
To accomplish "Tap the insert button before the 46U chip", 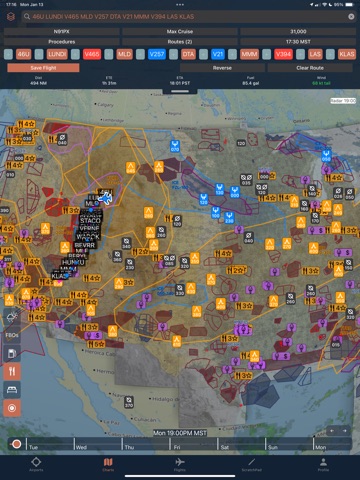I will [x=8, y=54].
